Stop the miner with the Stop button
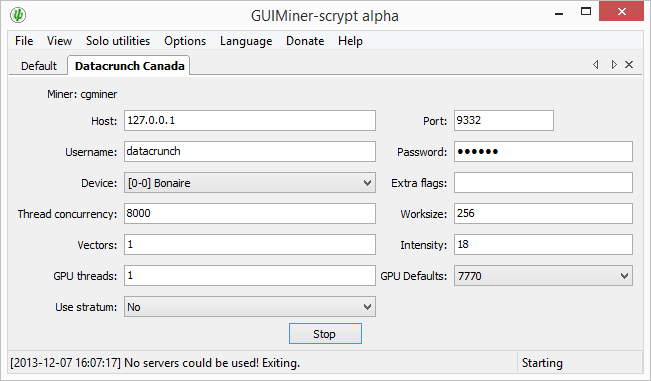651x381 pixels. point(325,334)
